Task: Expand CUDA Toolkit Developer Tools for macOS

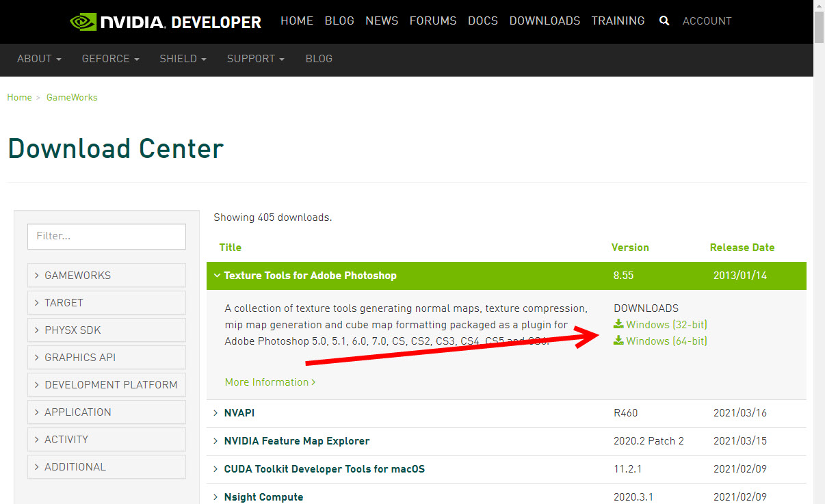Action: [506, 469]
